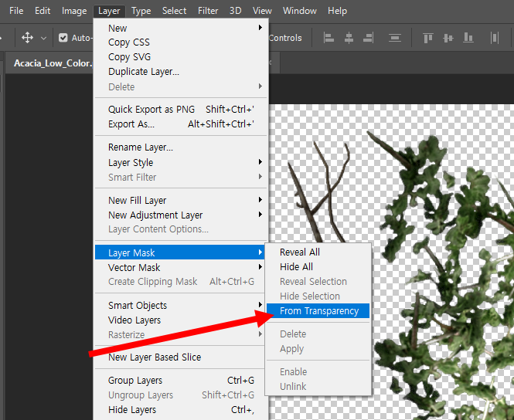Open the Filter menu
The width and height of the screenshot is (514, 420).
point(208,11)
